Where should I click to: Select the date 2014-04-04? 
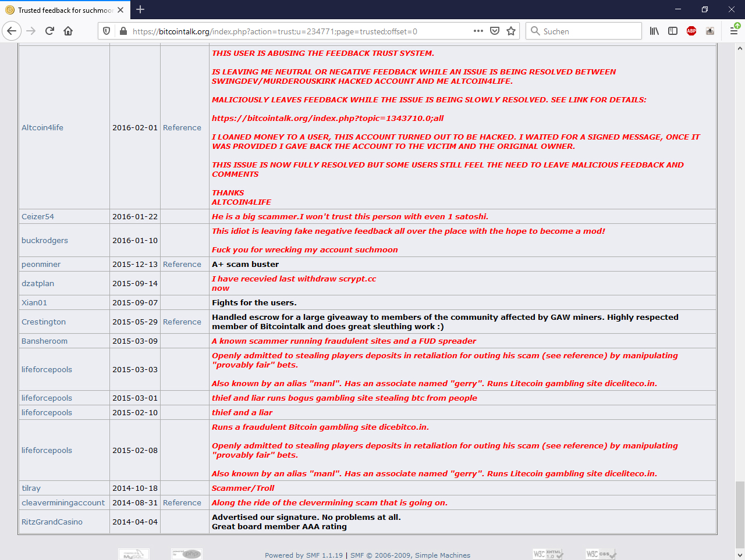coord(135,522)
